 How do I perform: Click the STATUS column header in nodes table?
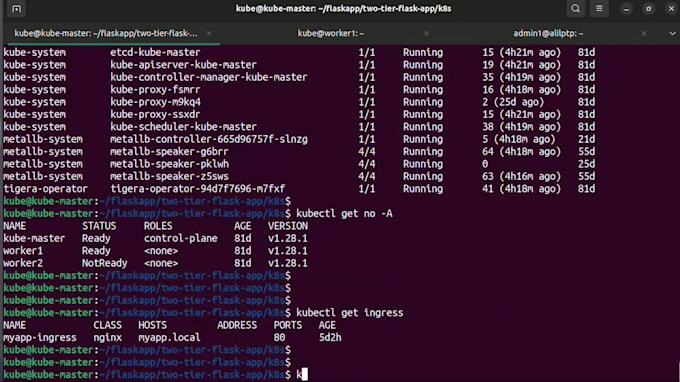tap(99, 226)
